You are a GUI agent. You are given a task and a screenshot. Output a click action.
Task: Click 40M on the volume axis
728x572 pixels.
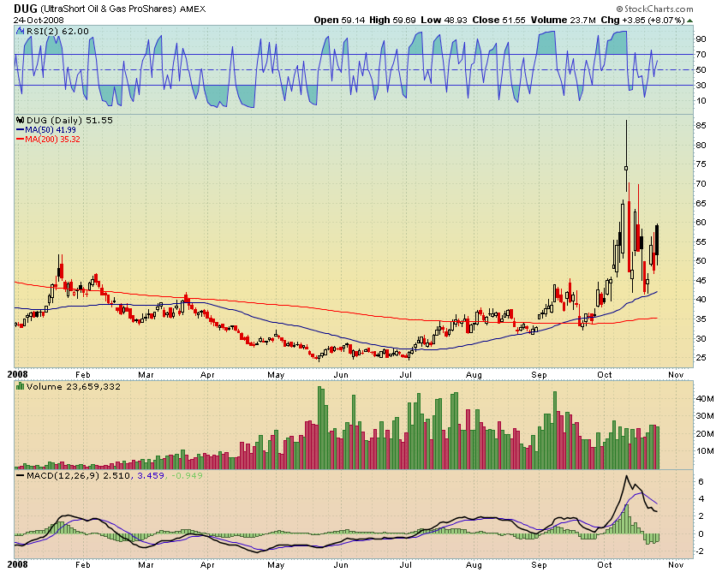[705, 399]
